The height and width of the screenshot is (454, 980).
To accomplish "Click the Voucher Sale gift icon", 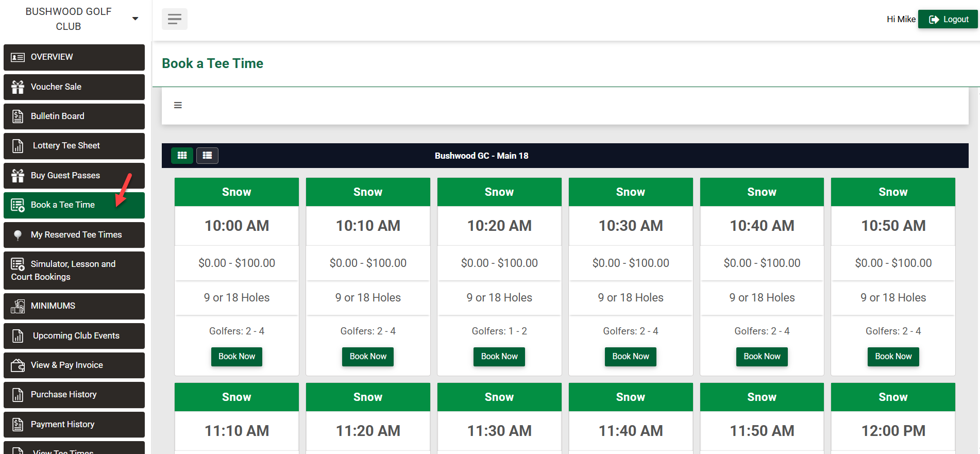I will pos(18,87).
